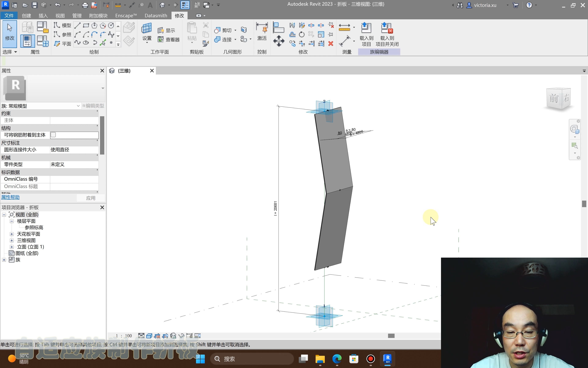The width and height of the screenshot is (588, 368).
Task: Open the Set work plane (设置) button
Action: [x=147, y=33]
